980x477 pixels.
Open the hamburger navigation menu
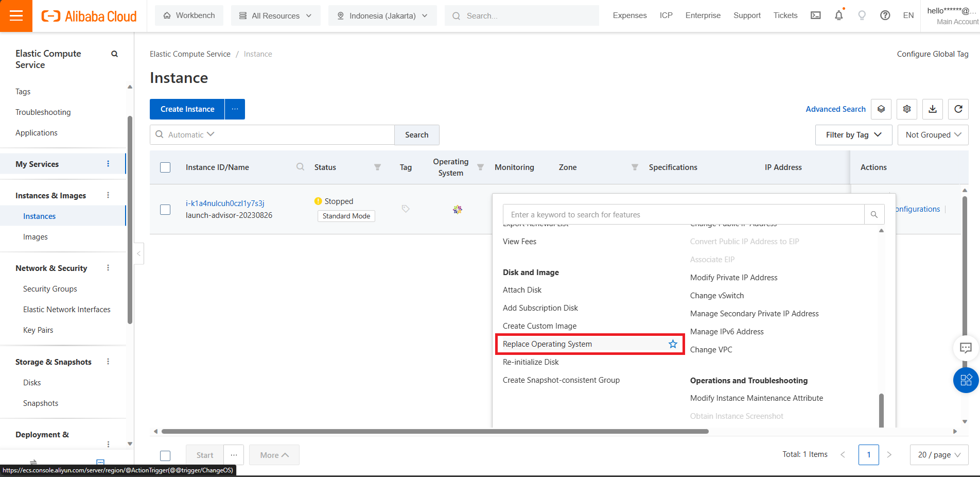[16, 16]
